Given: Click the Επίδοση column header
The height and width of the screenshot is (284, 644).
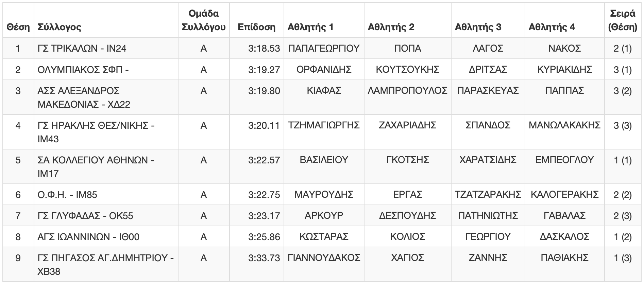Looking at the screenshot, I should coord(256,27).
